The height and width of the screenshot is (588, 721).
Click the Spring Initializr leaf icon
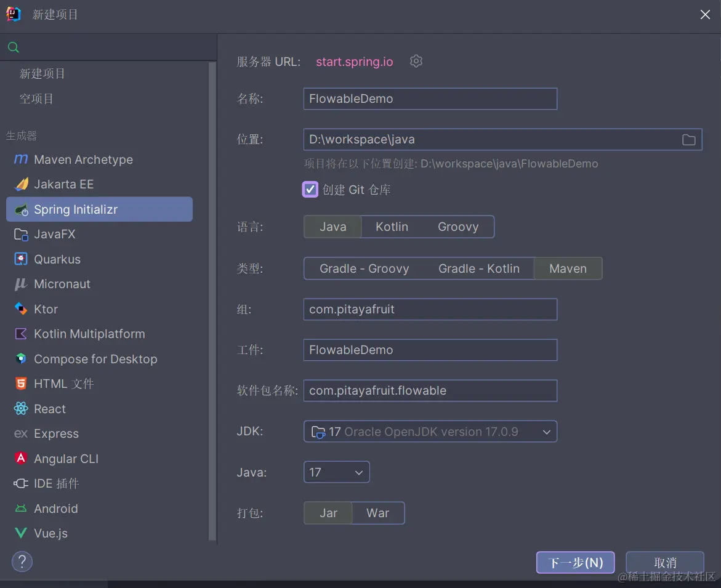[x=21, y=209]
